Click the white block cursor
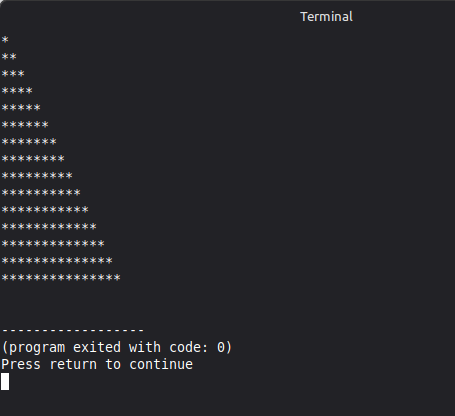The image size is (455, 416). coord(5,381)
